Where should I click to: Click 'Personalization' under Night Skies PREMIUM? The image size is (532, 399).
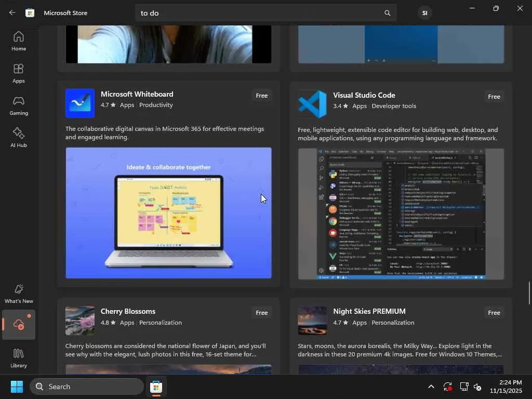(x=393, y=323)
